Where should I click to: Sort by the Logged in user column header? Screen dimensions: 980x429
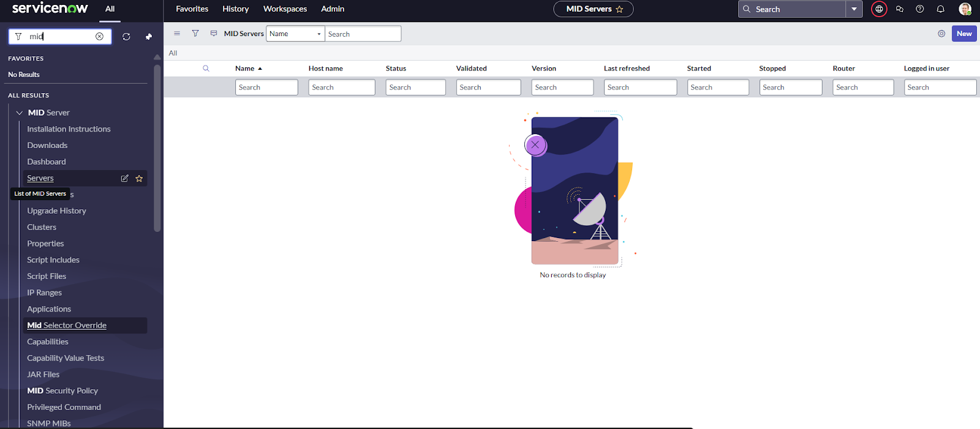pyautogui.click(x=927, y=69)
